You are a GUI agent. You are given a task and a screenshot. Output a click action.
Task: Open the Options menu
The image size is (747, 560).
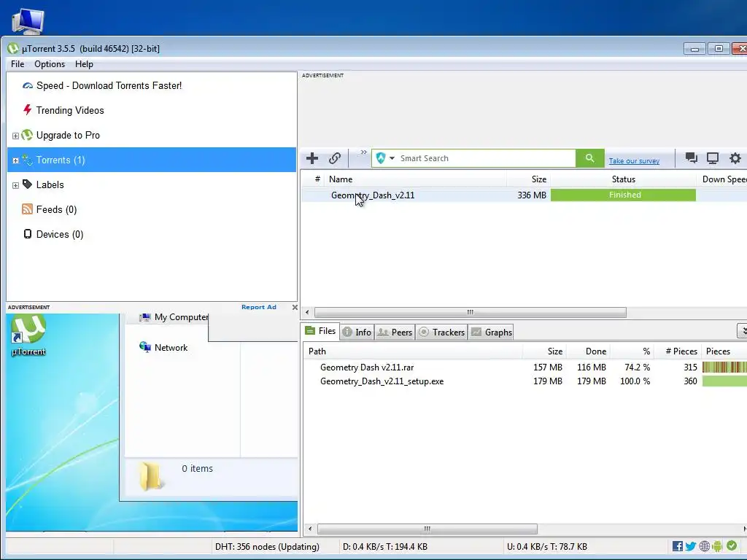point(50,64)
